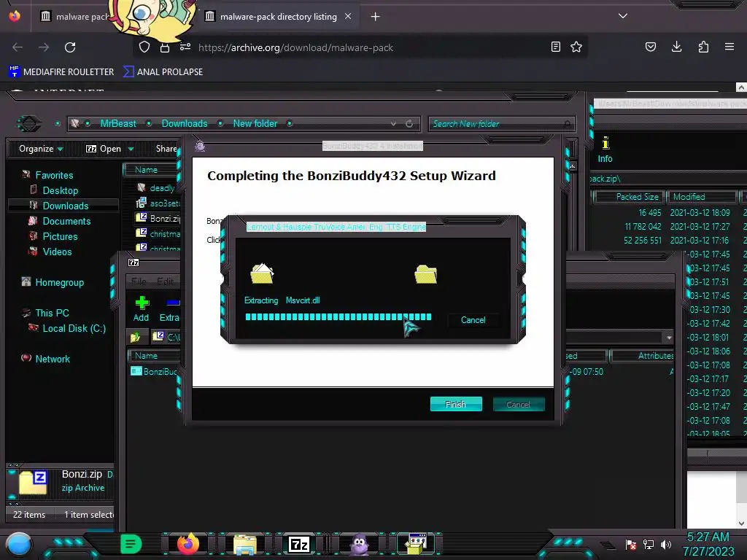
Task: Click Finish in BonziBuddy432 Setup Wizard
Action: coord(456,404)
